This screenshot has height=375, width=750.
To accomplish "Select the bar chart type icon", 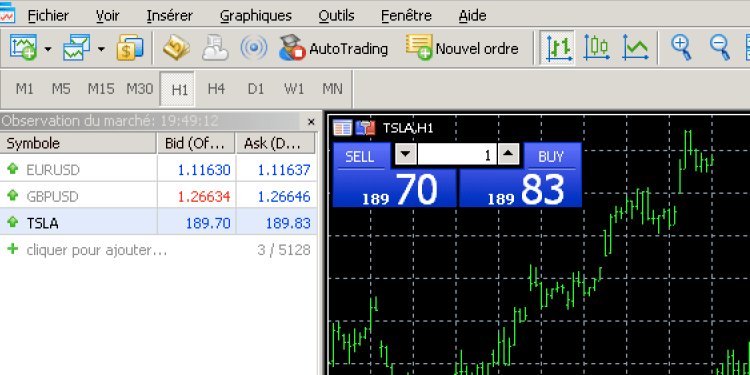I will point(557,48).
